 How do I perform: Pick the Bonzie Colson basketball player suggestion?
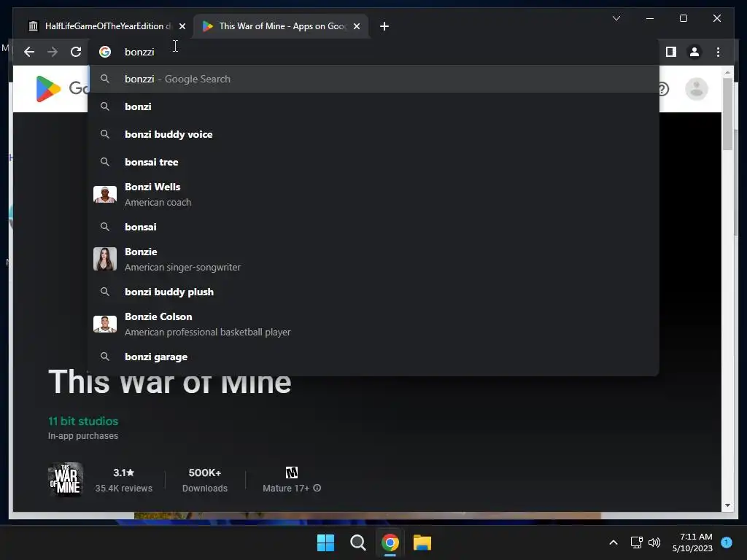point(373,324)
